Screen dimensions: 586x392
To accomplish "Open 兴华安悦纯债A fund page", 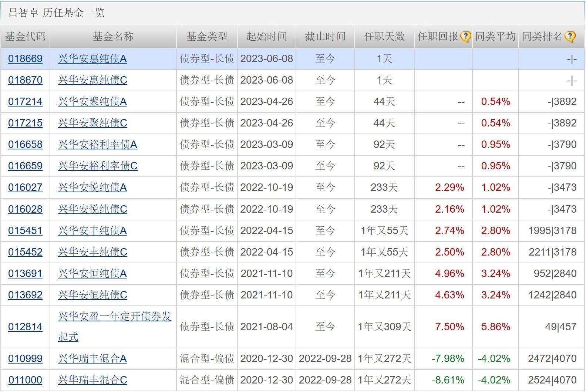I will [92, 187].
